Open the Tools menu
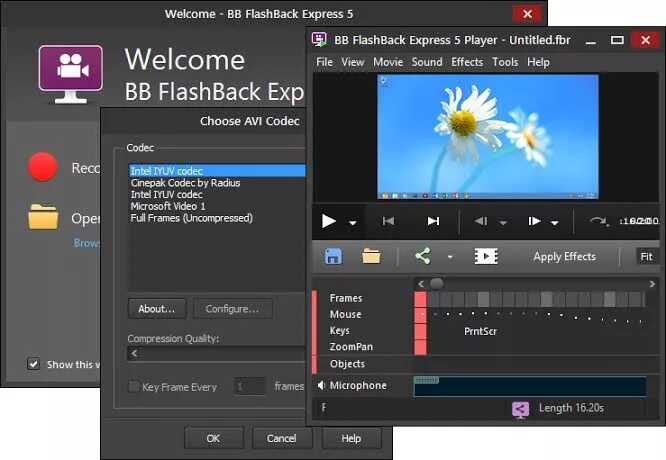The width and height of the screenshot is (666, 460). pyautogui.click(x=505, y=62)
